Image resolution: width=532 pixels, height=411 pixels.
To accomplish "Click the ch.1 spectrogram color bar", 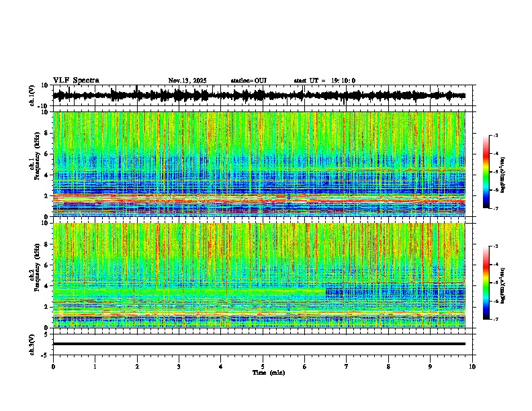I will 486,172.
